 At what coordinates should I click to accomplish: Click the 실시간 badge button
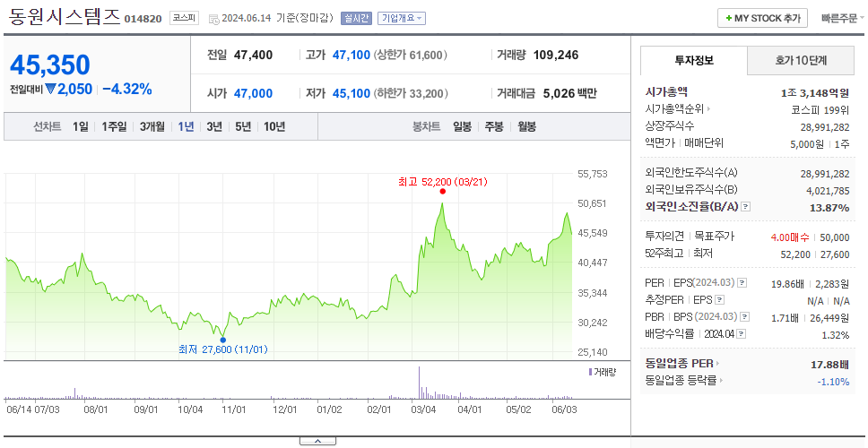point(356,18)
